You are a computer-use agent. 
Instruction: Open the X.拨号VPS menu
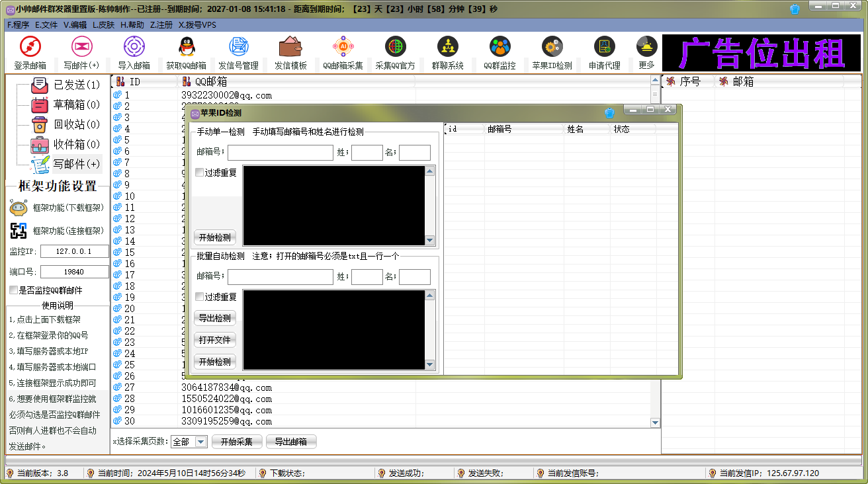197,25
